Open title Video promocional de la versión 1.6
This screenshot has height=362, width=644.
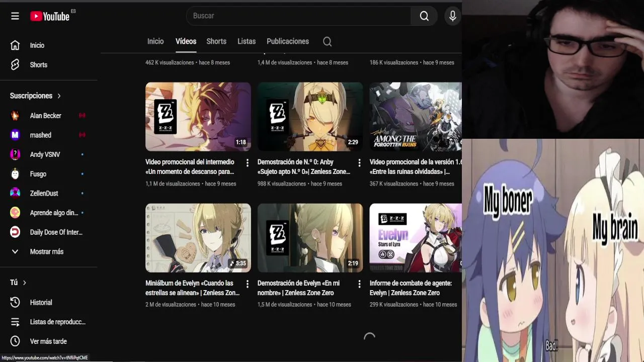tap(416, 167)
